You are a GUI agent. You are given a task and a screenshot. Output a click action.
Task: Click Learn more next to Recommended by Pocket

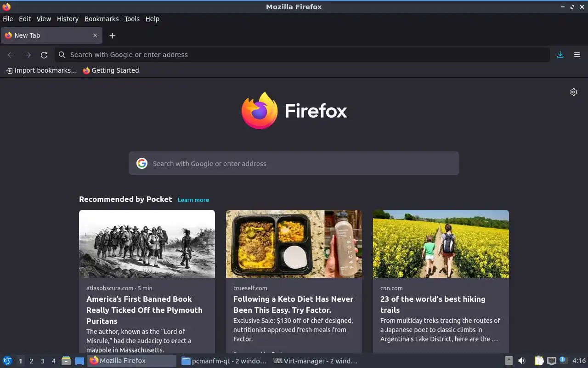click(x=193, y=200)
